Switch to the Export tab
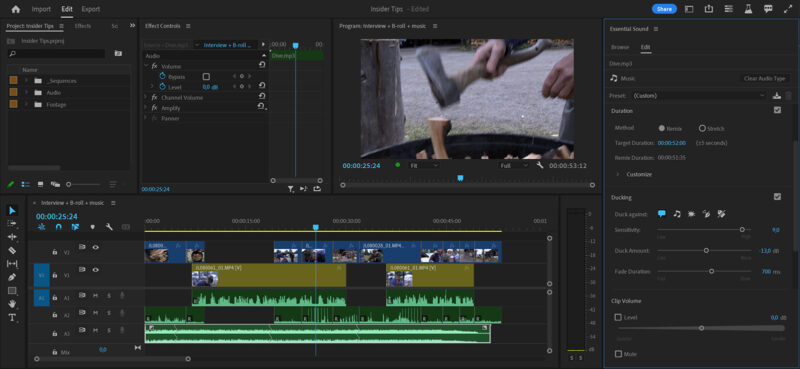Image resolution: width=800 pixels, height=369 pixels. point(91,9)
